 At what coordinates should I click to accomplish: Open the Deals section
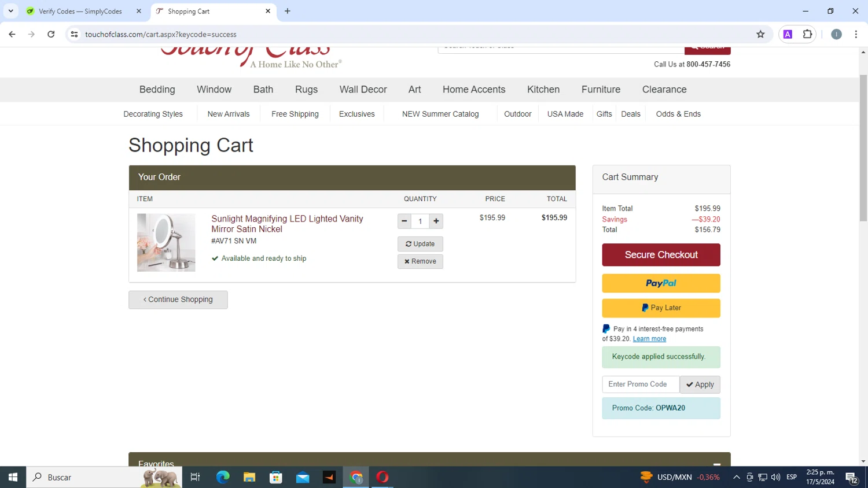[x=631, y=114]
